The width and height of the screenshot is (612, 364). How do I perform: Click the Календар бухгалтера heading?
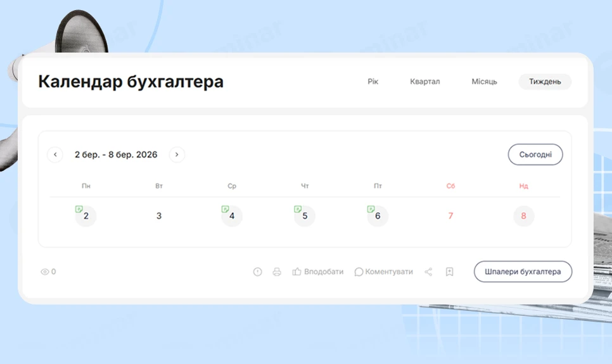pos(131,82)
